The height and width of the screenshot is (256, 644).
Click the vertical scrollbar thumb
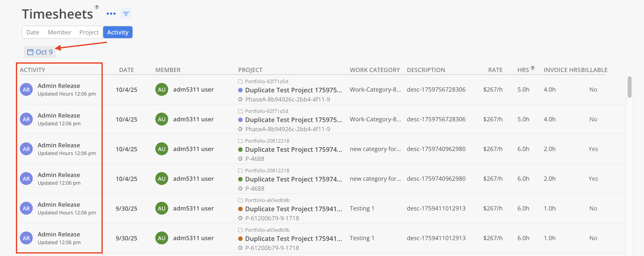(629, 87)
